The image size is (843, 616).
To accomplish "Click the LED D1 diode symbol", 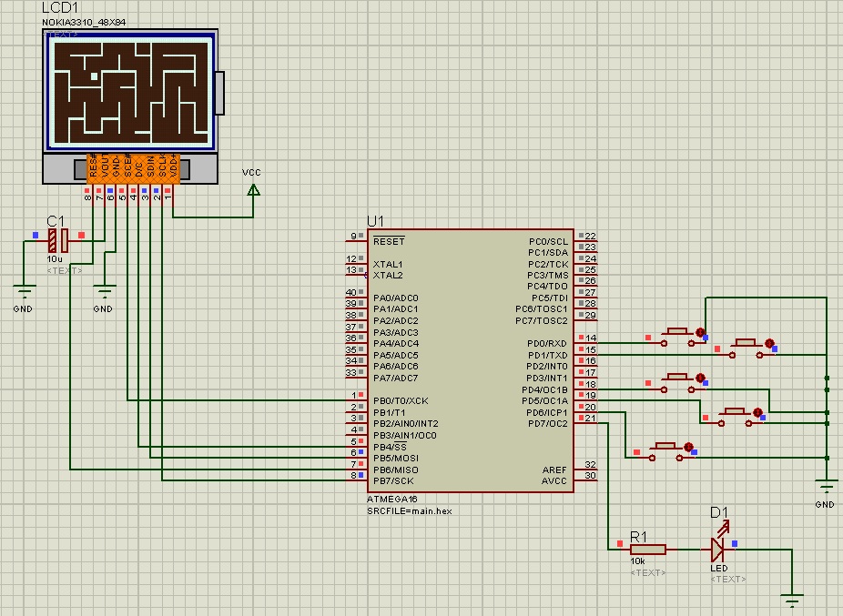I will click(717, 550).
